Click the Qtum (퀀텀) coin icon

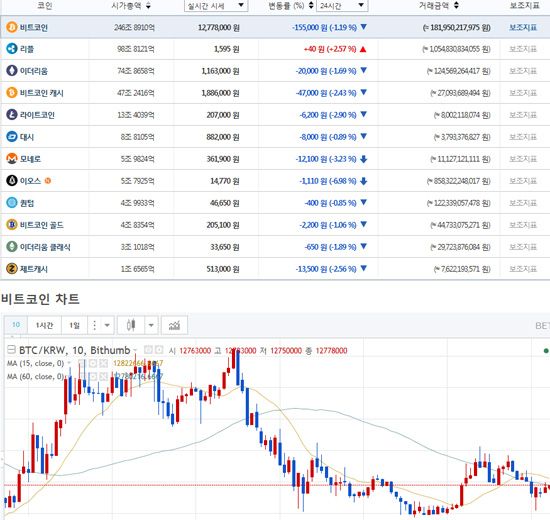click(x=12, y=202)
